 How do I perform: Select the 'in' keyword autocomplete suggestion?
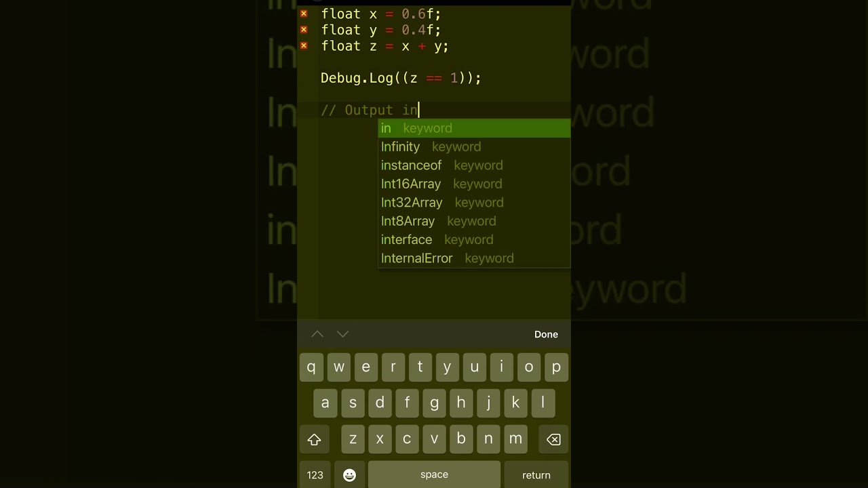tap(474, 128)
